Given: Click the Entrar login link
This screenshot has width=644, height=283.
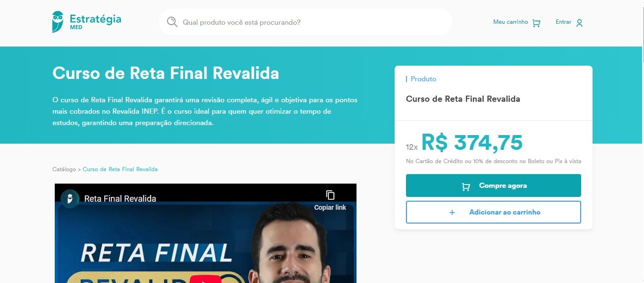Looking at the screenshot, I should pos(564,22).
